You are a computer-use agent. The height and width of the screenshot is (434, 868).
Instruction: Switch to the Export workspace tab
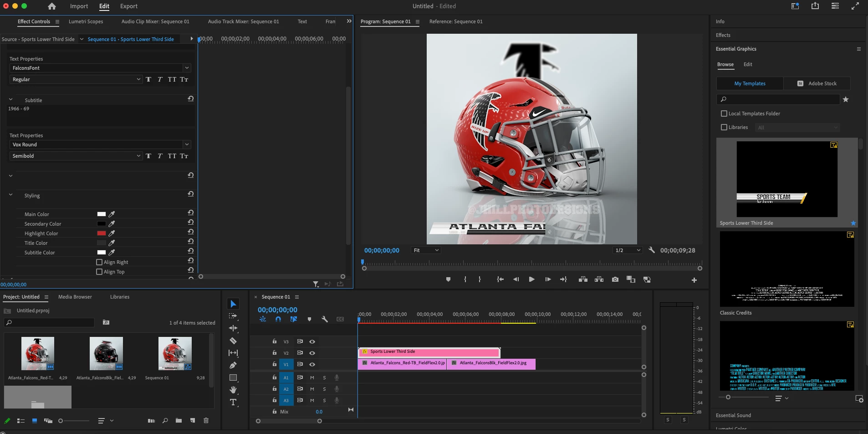coord(129,6)
